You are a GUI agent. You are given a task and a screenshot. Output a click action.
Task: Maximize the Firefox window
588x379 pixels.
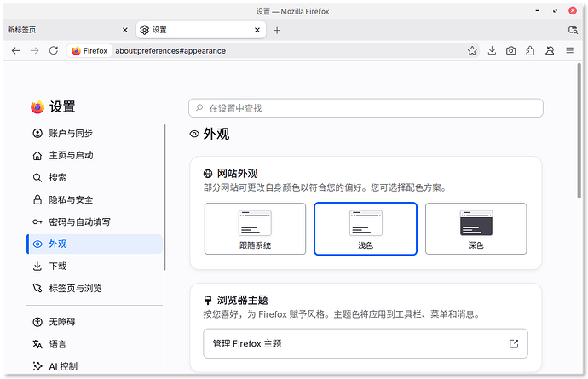(555, 11)
